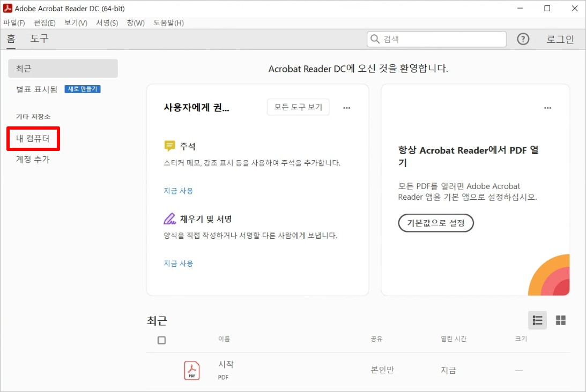Select 내 컴퓨터 storage location
This screenshot has width=586, height=392.
[33, 139]
